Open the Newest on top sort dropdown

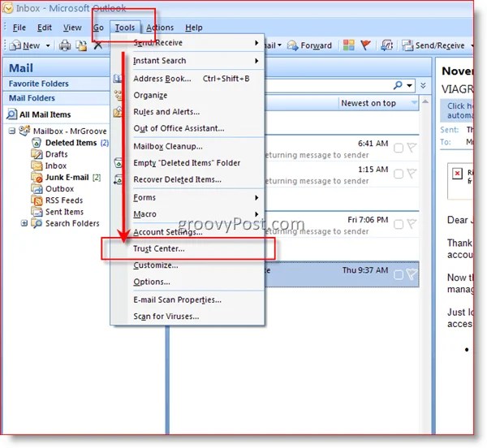378,103
